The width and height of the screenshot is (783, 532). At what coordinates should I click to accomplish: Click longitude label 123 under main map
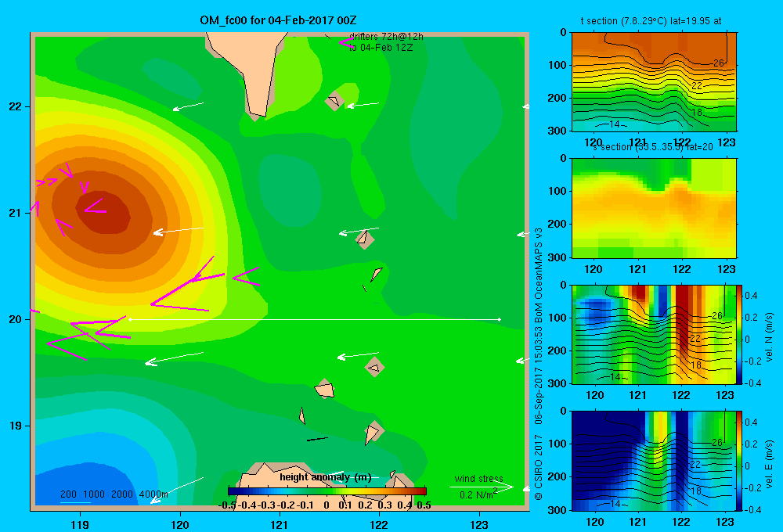click(479, 525)
